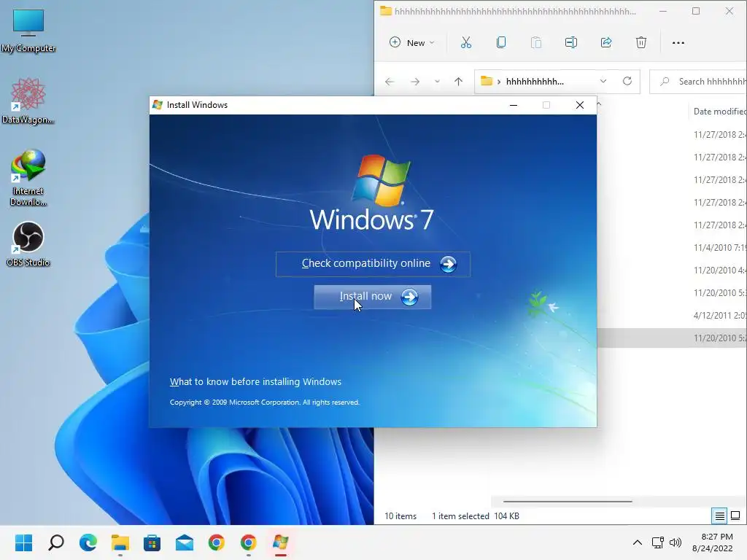The height and width of the screenshot is (560, 747).
Task: Expand recent locations chevron in Explorer
Action: [x=437, y=82]
